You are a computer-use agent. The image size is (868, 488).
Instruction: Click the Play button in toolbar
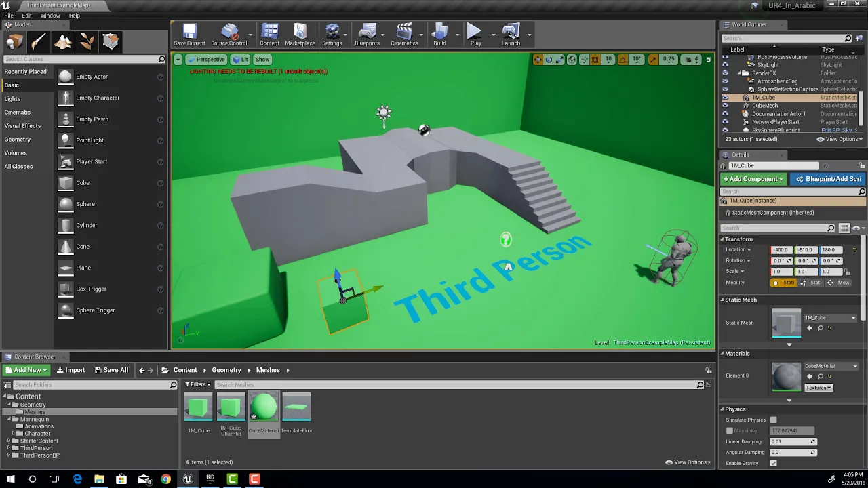[x=475, y=35]
